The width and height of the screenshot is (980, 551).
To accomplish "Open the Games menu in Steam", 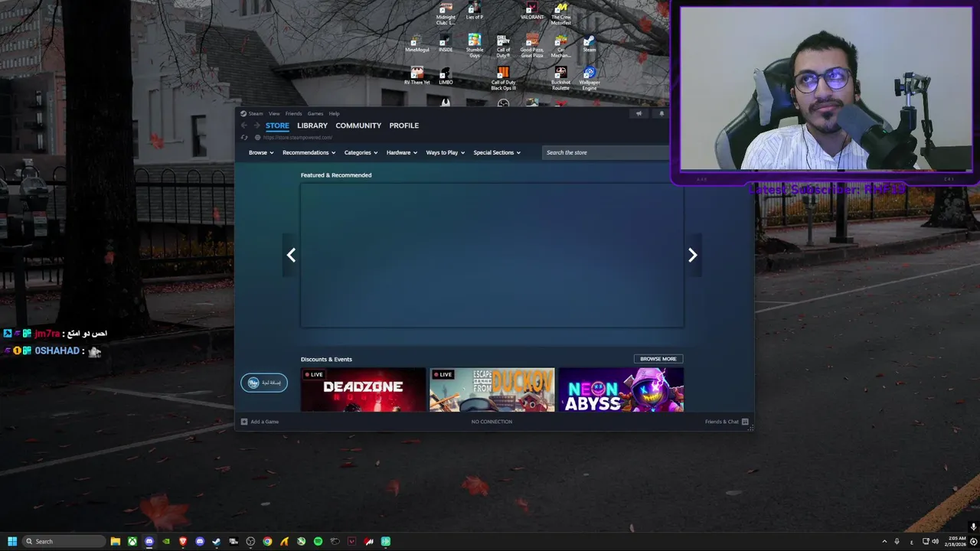I will point(315,113).
